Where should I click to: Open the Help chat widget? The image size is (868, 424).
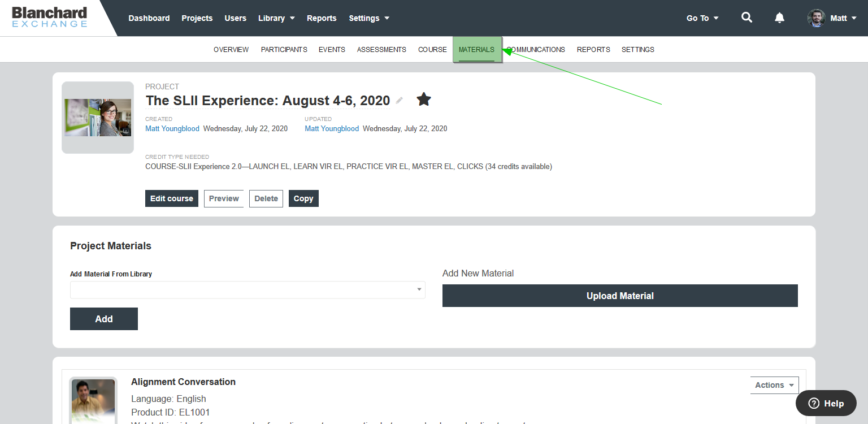826,403
